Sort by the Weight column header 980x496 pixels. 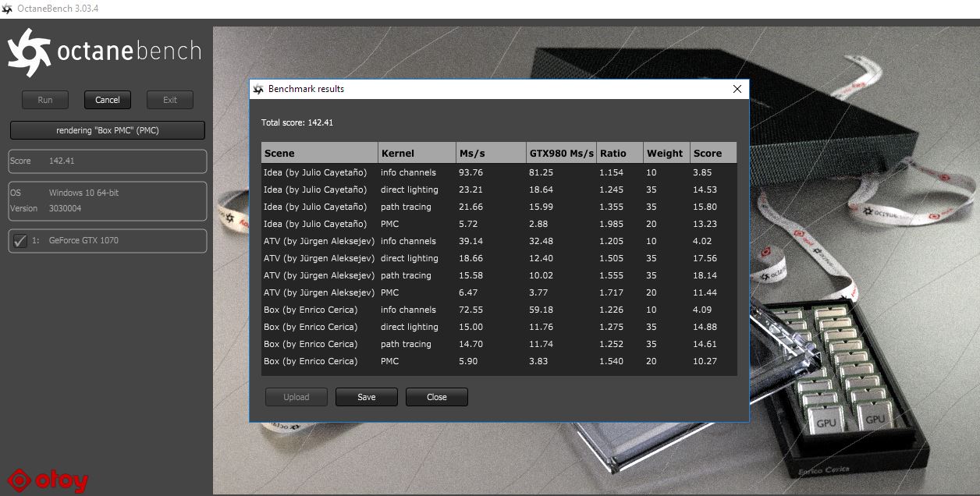(666, 153)
